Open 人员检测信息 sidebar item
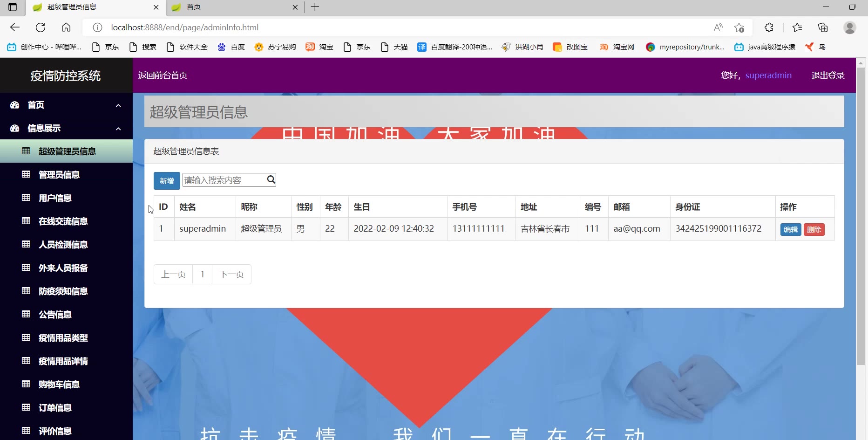Viewport: 868px width, 440px height. 66,244
